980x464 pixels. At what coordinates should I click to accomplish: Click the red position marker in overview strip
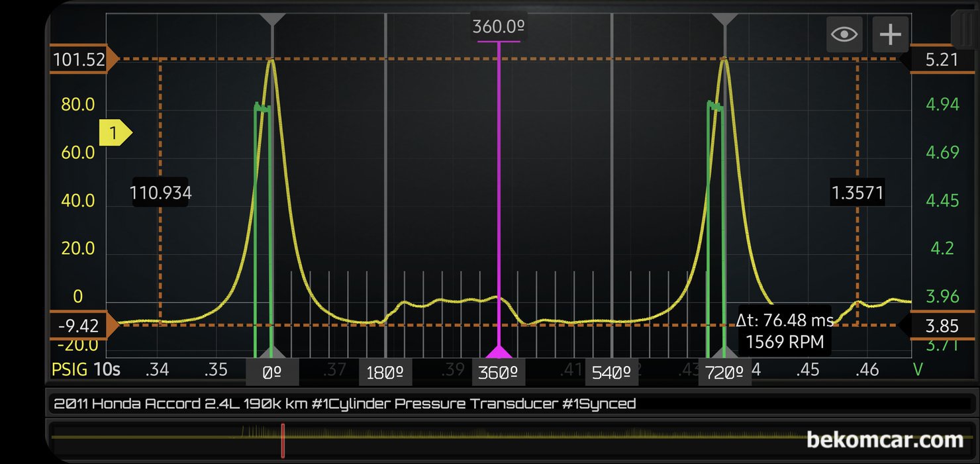tap(283, 440)
